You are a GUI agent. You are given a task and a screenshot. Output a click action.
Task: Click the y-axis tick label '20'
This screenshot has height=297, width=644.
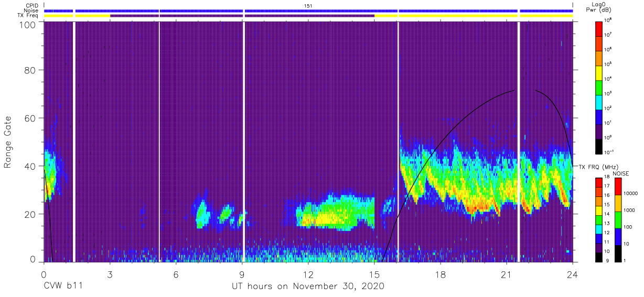pos(30,214)
